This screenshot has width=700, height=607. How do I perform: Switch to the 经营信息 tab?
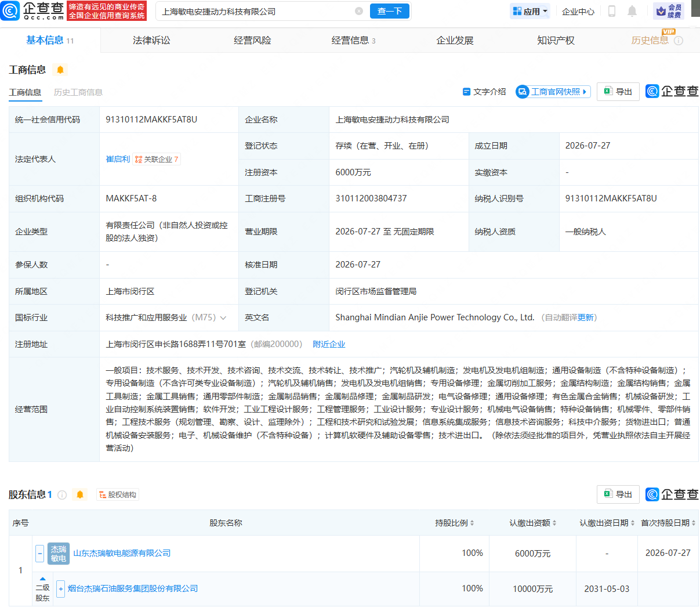pos(353,40)
